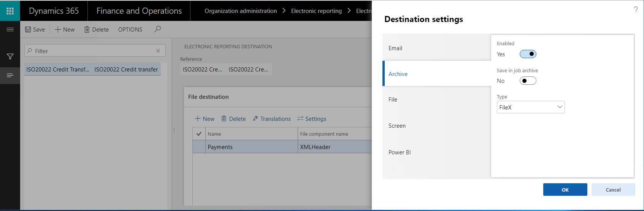
Task: Switch to the Archive destination tab
Action: 436,74
